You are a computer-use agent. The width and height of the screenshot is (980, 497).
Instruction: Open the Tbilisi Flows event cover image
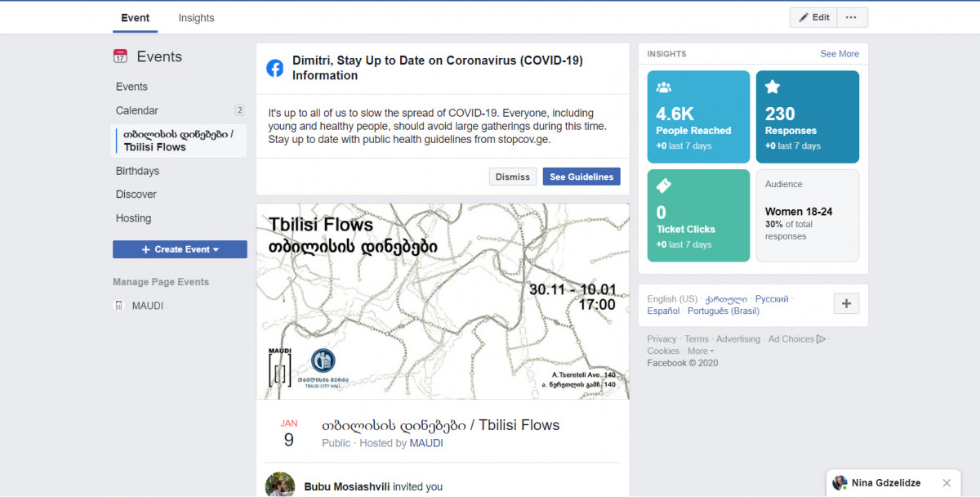click(442, 301)
